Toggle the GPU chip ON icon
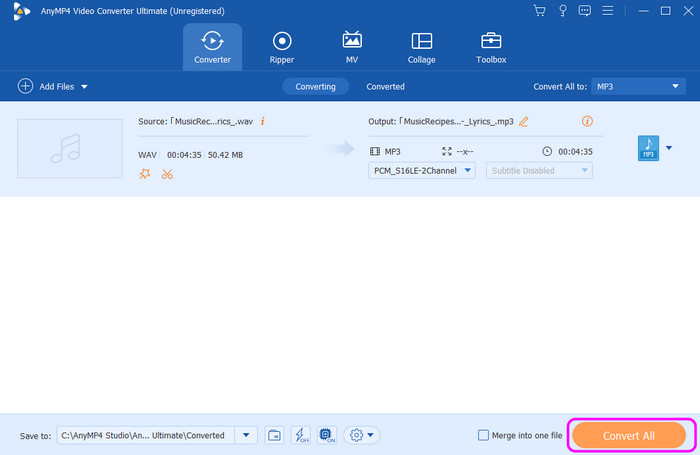The image size is (700, 455). point(327,435)
